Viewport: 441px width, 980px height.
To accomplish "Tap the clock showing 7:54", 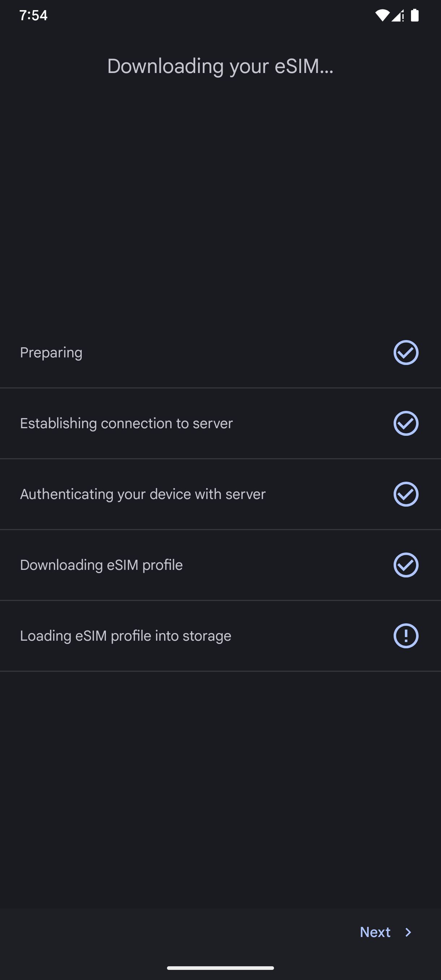I will click(34, 15).
